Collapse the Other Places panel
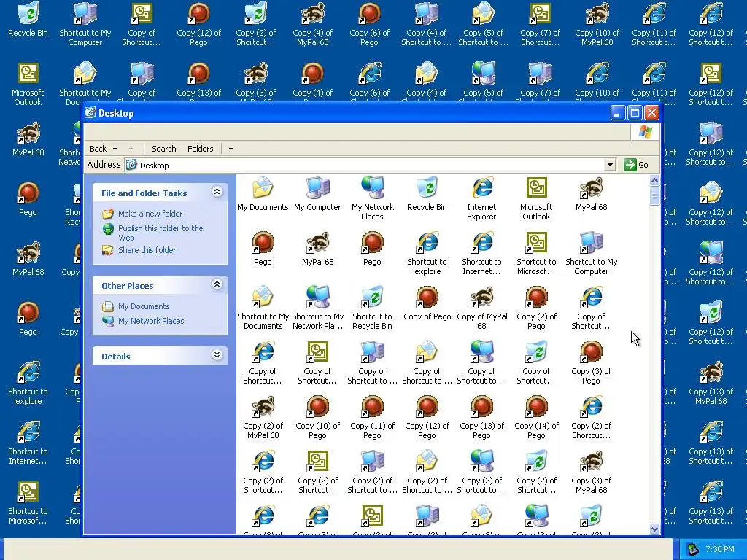Viewport: 747px width, 560px height. tap(217, 284)
